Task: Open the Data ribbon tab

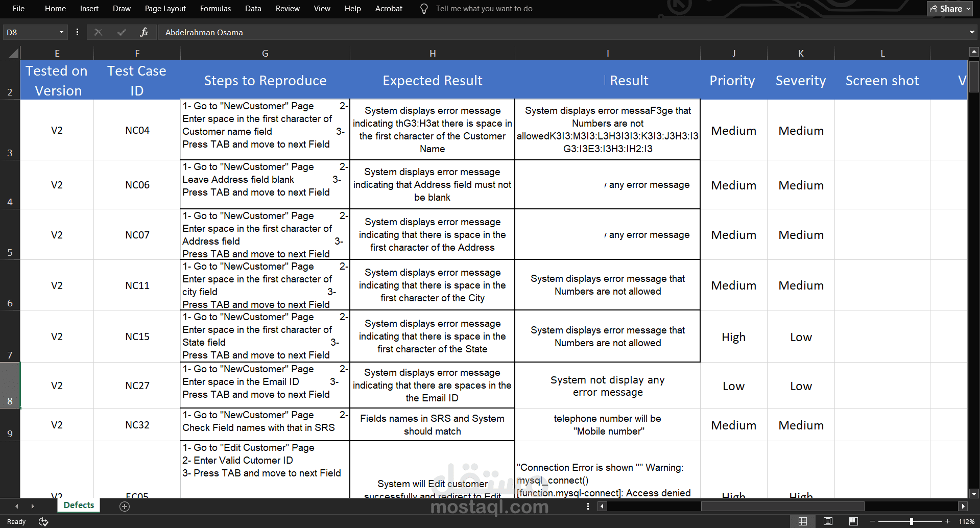Action: pyautogui.click(x=253, y=9)
